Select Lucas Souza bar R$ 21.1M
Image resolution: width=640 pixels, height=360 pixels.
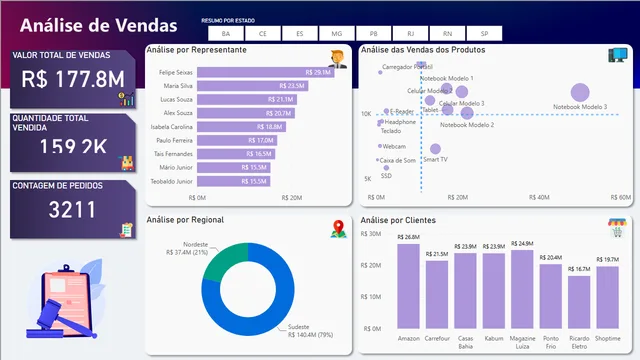[247, 99]
